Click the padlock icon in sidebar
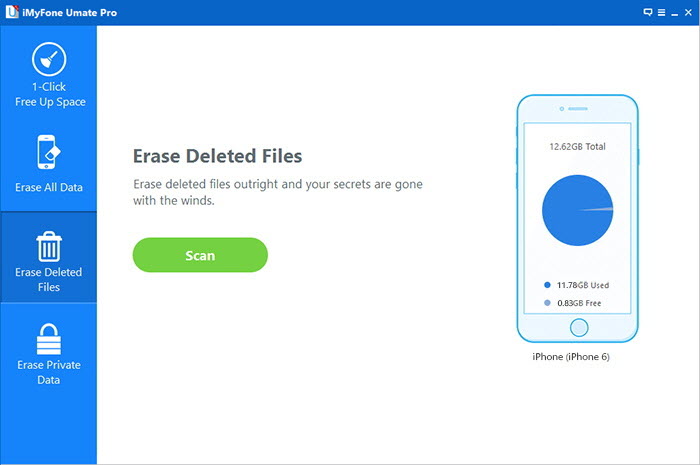 [x=48, y=337]
